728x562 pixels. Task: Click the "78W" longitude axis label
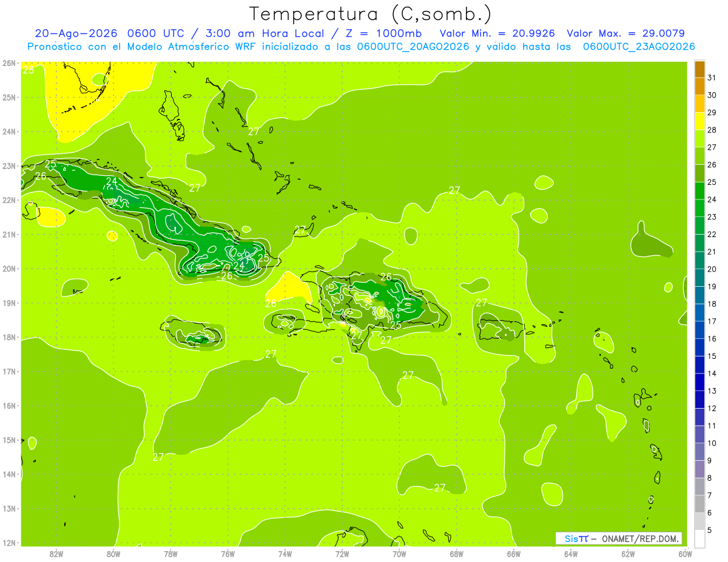(170, 553)
